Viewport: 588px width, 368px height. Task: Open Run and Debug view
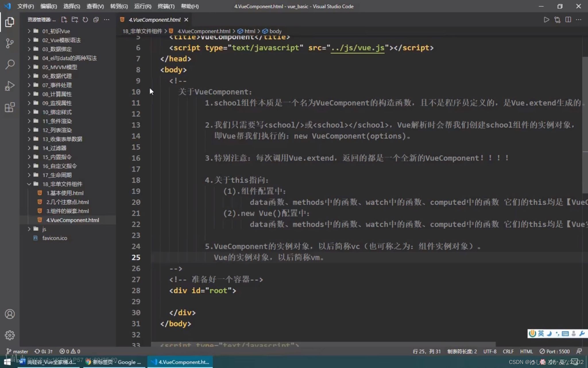[9, 86]
